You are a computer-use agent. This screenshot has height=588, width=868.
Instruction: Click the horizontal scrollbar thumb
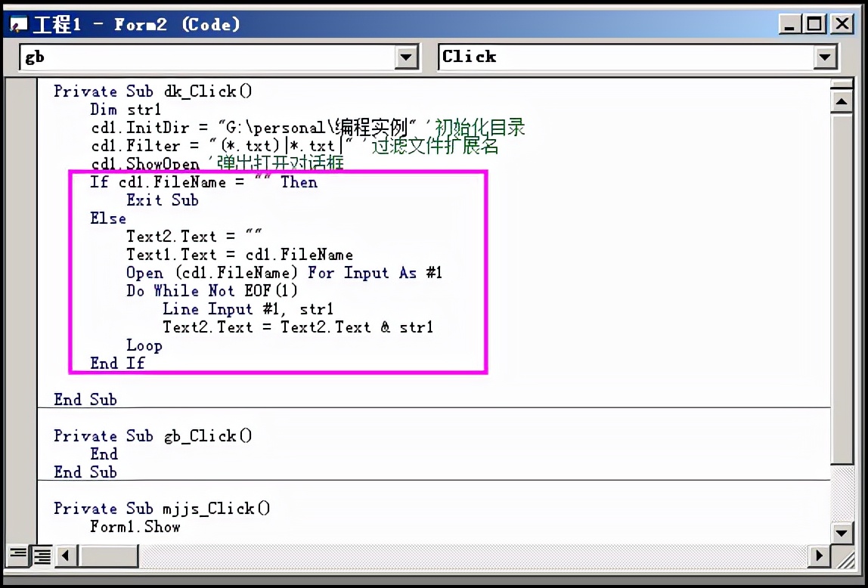(x=108, y=556)
